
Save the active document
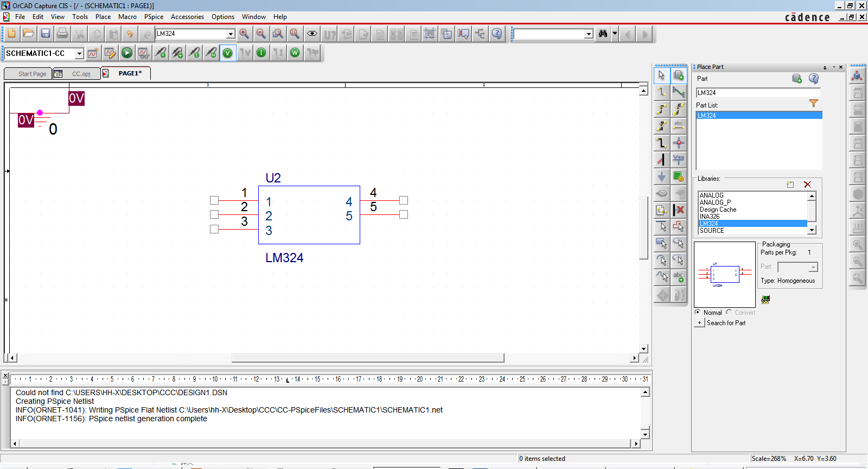[46, 34]
